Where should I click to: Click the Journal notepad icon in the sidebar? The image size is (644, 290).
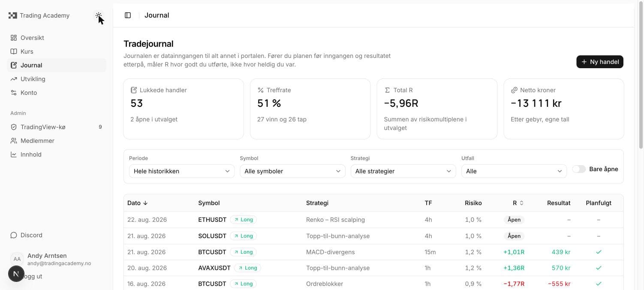point(14,65)
